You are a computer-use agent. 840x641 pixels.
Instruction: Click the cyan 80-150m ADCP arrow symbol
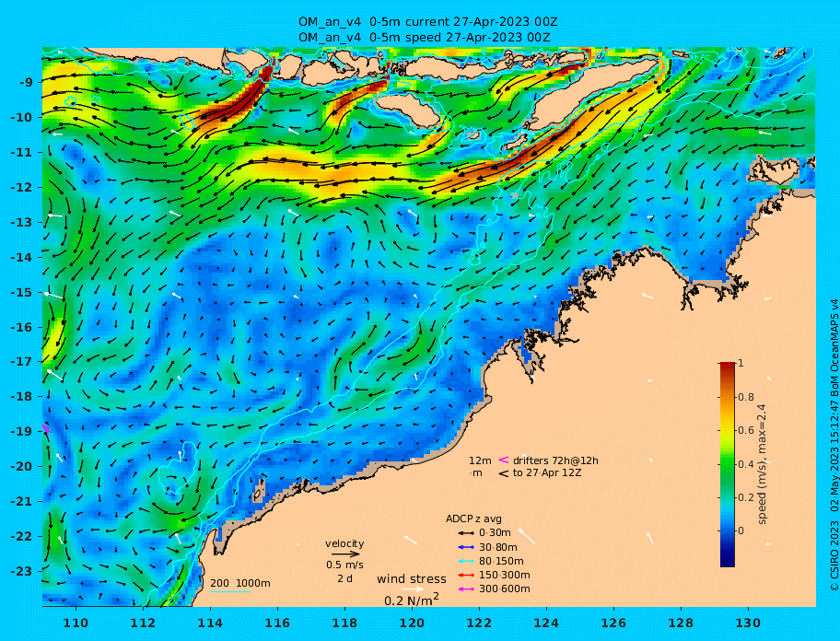tap(466, 561)
